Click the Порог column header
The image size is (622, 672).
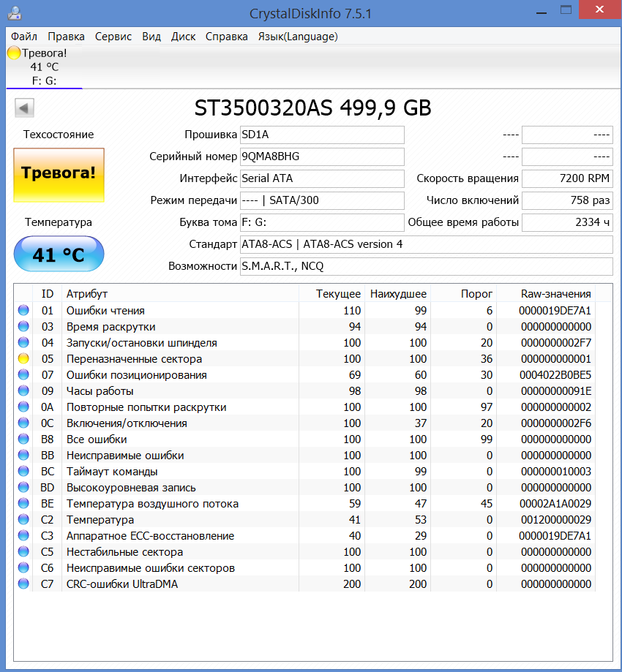[x=464, y=293]
